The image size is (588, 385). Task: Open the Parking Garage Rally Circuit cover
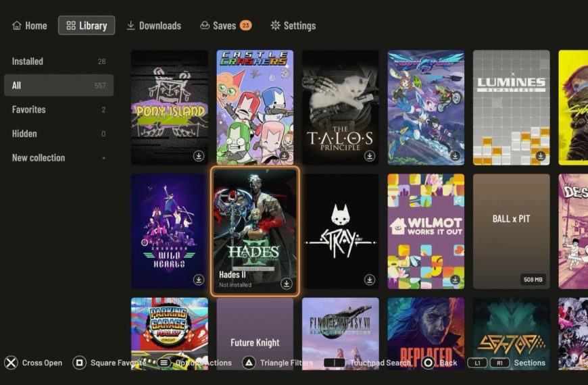[x=170, y=334]
